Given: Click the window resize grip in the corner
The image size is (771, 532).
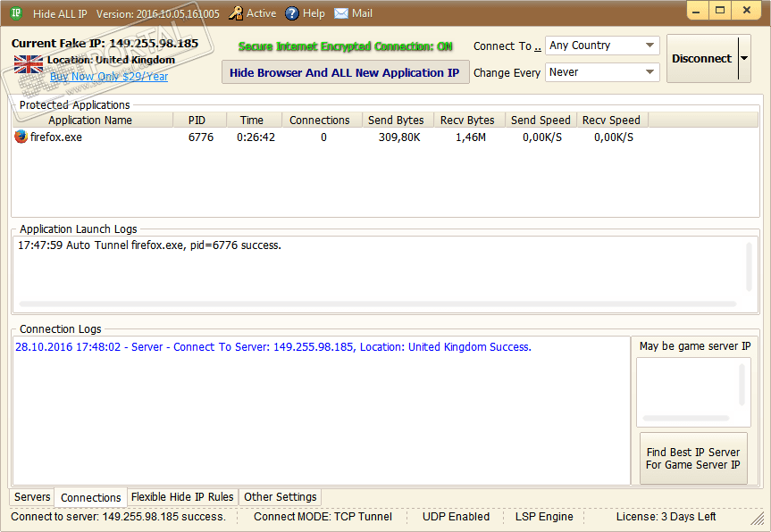Looking at the screenshot, I should pos(758,518).
